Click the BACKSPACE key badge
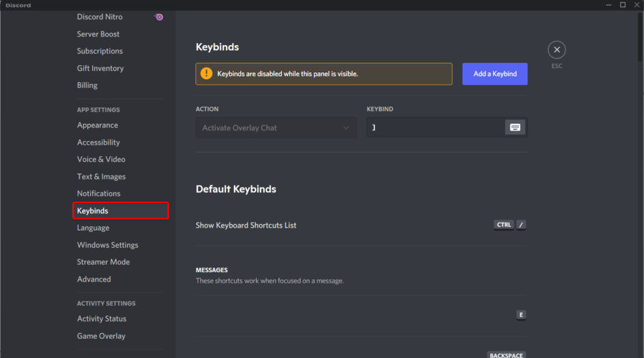The width and height of the screenshot is (644, 358). [506, 354]
